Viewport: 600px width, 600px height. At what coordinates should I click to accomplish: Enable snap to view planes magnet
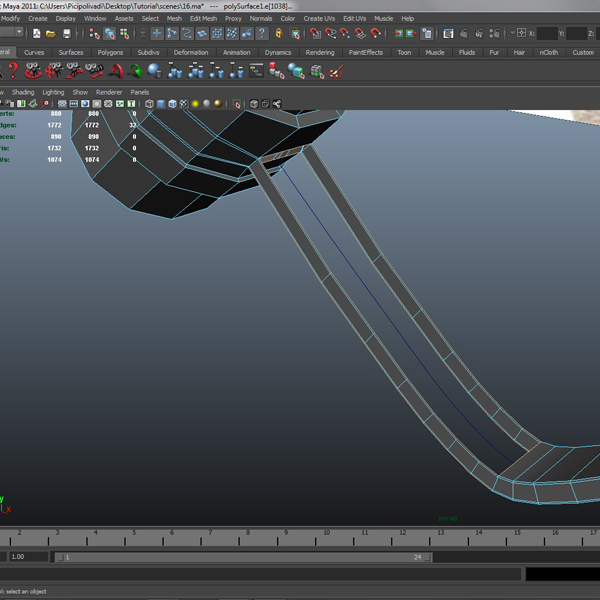360,34
